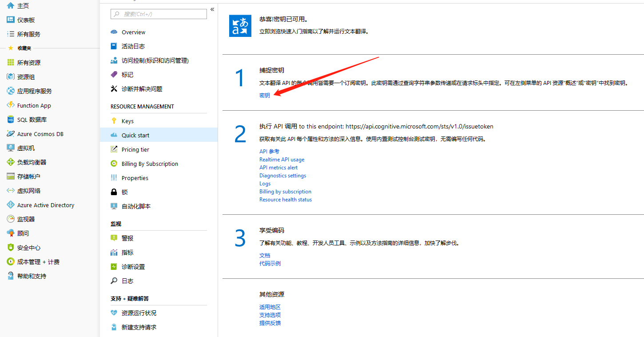Click the 资源组 cube icon
Screen dimensions: 644x337
point(11,77)
